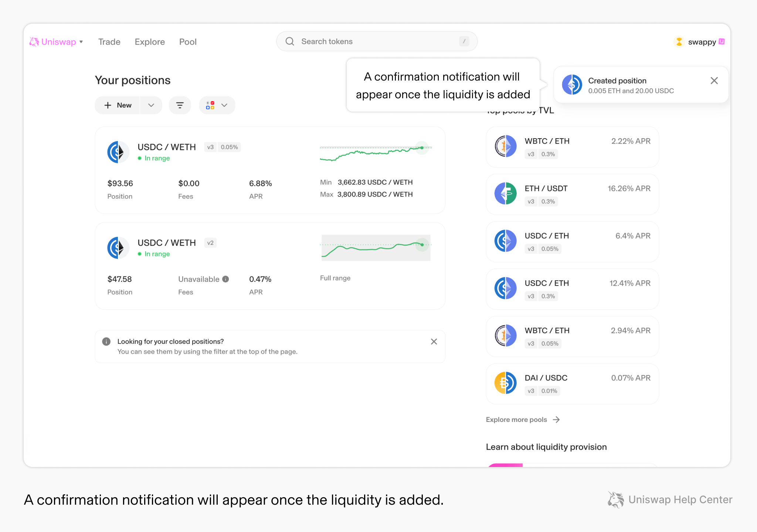Viewport: 757px width, 532px height.
Task: Click the slash shortcut key badge
Action: 464,41
